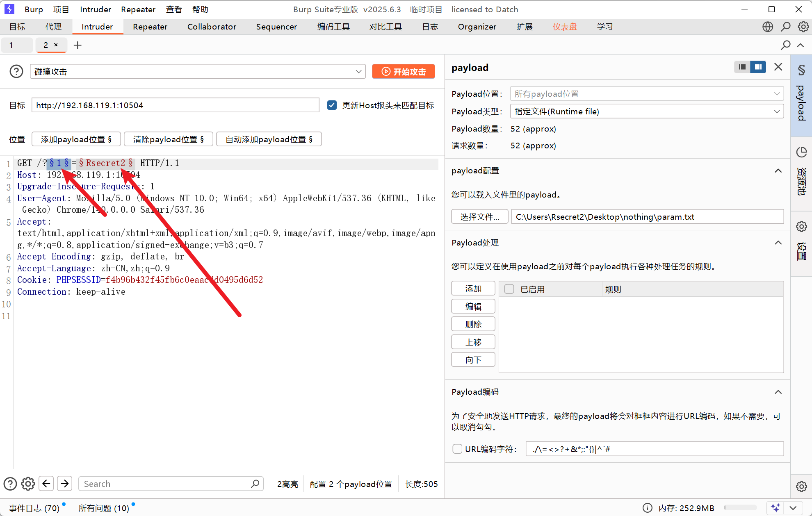Viewport: 812px width, 516px height.
Task: Click the globe icon in top bar
Action: (x=767, y=27)
